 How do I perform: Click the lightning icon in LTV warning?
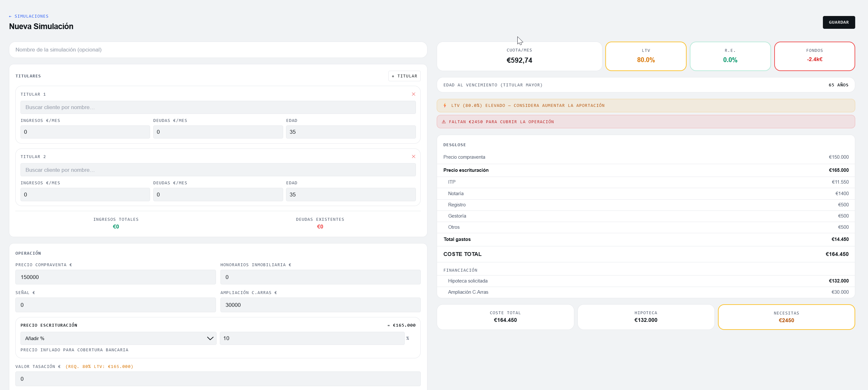445,106
